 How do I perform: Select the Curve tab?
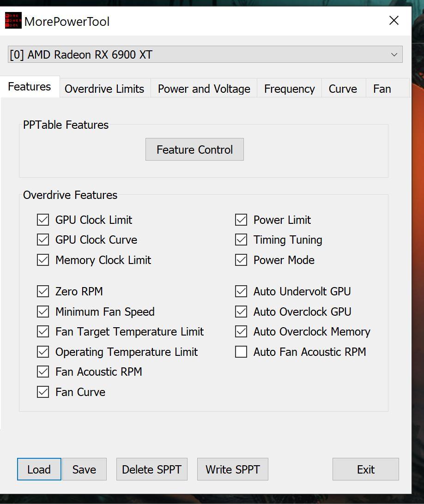pos(343,89)
